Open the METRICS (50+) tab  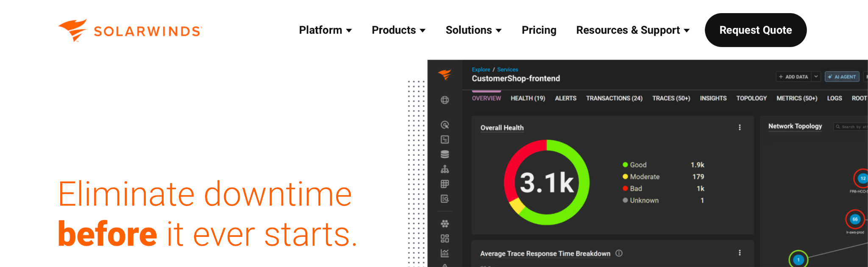coord(797,98)
